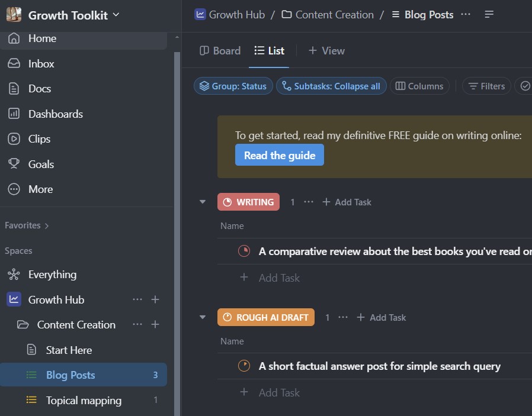The width and height of the screenshot is (532, 416).
Task: Open the Inbox from the sidebar
Action: click(x=41, y=64)
